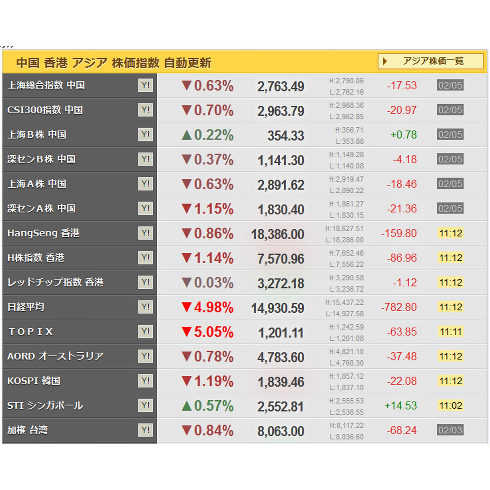Click the 中国 香港 アジア 株価指数 header title
The image size is (490, 490).
click(114, 62)
